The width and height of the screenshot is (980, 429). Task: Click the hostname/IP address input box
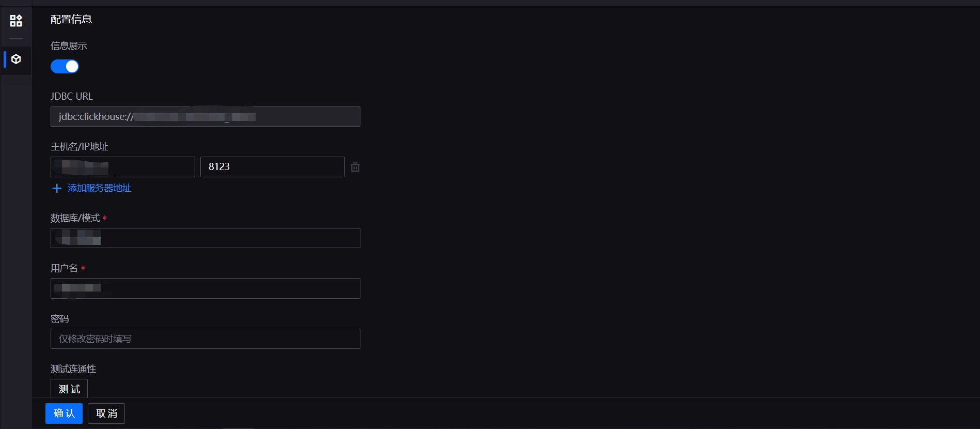point(122,167)
